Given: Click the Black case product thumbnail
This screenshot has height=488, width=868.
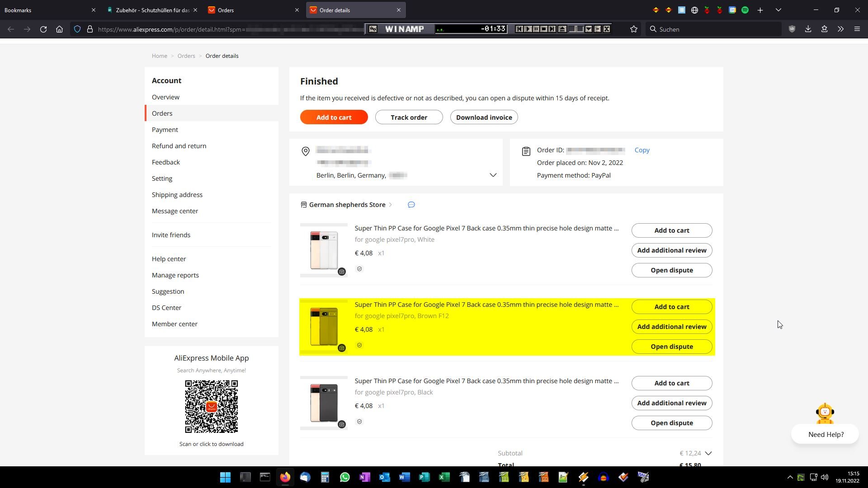Looking at the screenshot, I should 324,403.
